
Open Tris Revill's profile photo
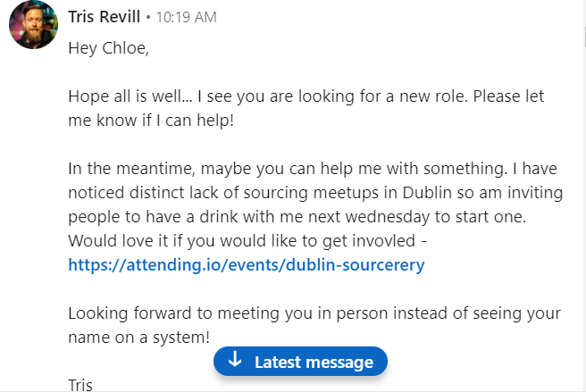coord(33,25)
